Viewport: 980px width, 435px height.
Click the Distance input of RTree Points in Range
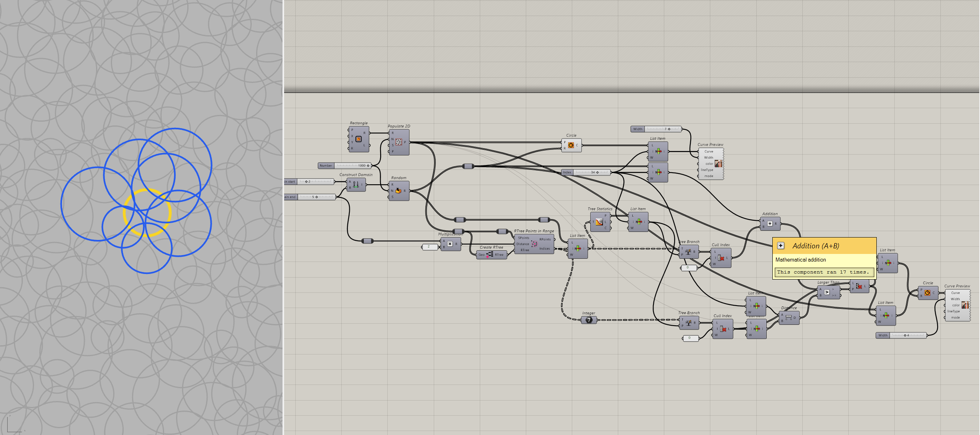(523, 244)
